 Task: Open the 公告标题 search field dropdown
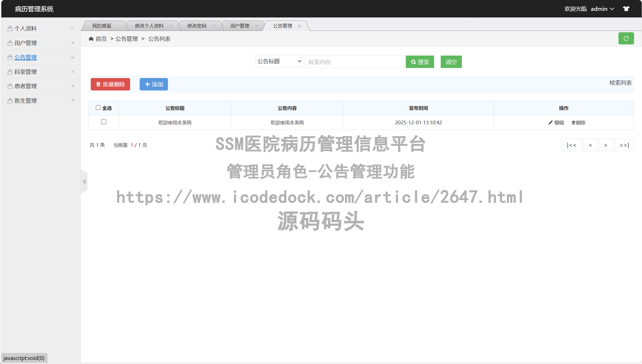279,61
